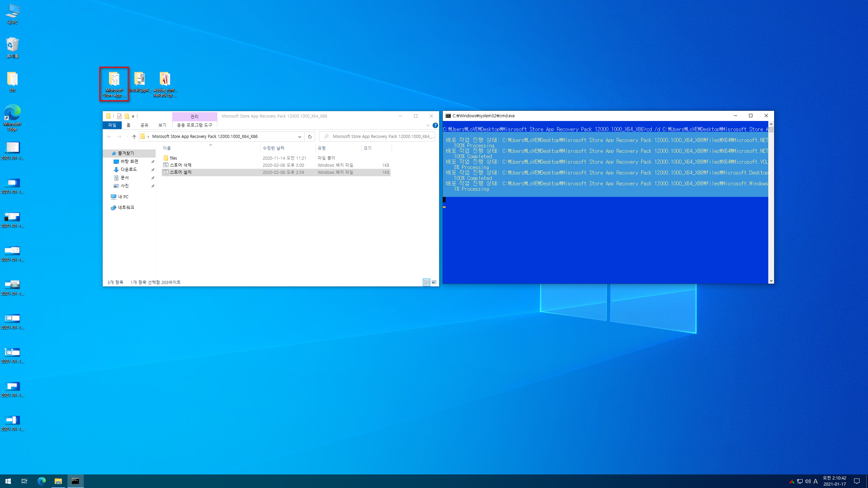Click the cmd window vertical scrollbar down arrow
Screen dimensions: 868x488
771,281
